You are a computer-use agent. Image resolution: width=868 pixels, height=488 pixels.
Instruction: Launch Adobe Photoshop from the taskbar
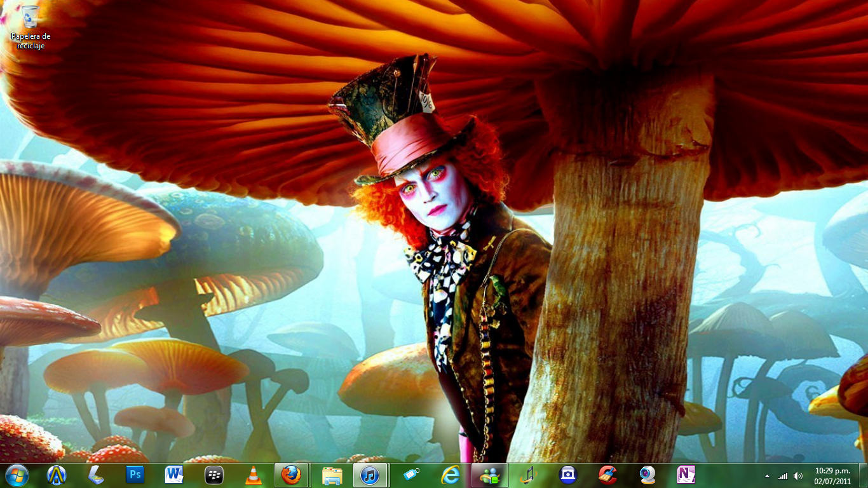pos(135,475)
